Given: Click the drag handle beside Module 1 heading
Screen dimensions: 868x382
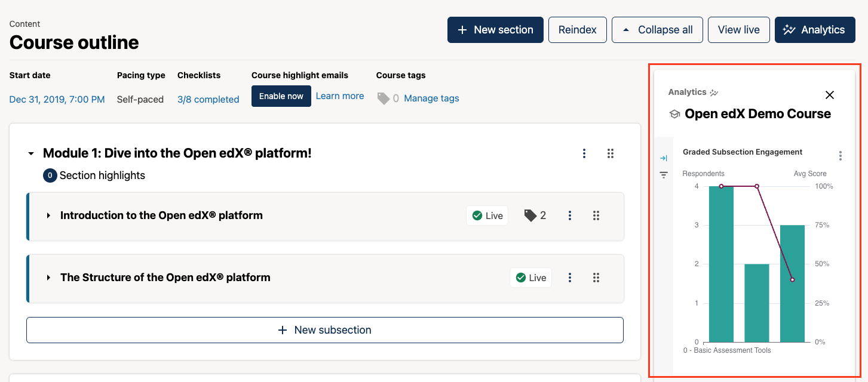Looking at the screenshot, I should pos(611,153).
